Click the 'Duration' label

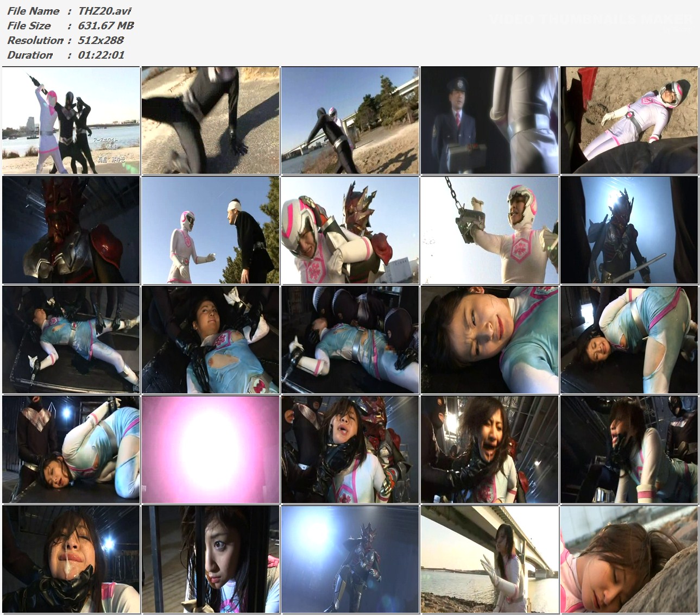(x=30, y=55)
